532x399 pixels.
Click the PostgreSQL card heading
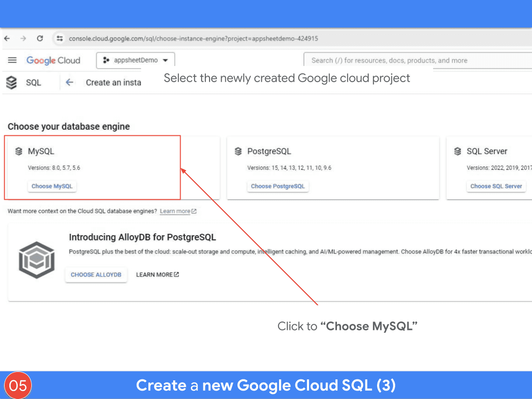269,151
